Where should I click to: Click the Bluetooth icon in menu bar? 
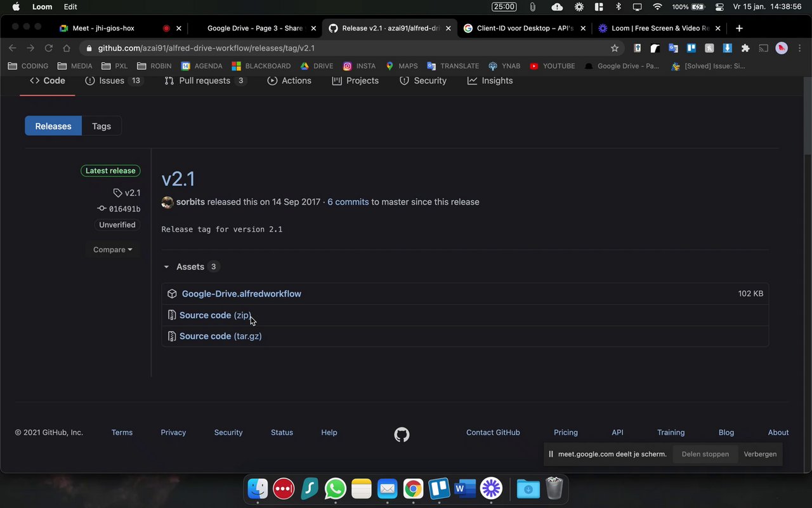point(619,7)
